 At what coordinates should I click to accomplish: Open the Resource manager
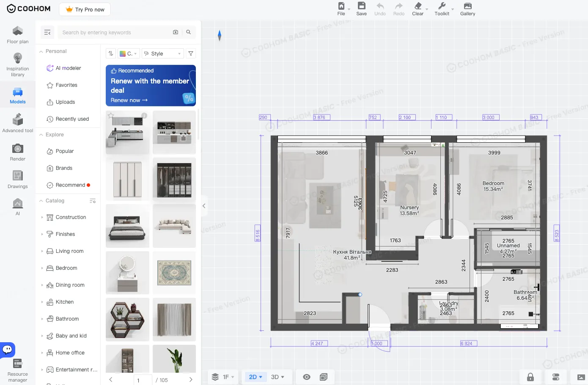pos(18,371)
